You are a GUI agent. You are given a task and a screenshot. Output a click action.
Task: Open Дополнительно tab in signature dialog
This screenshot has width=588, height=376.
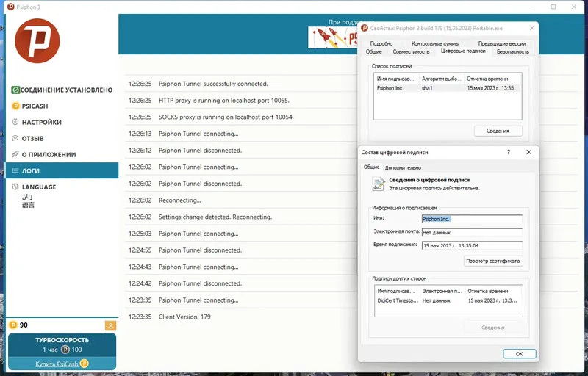(403, 167)
